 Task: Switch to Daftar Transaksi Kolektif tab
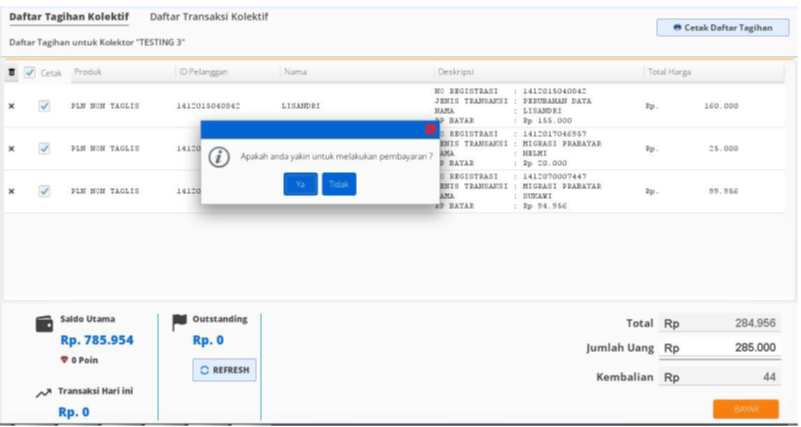point(209,17)
